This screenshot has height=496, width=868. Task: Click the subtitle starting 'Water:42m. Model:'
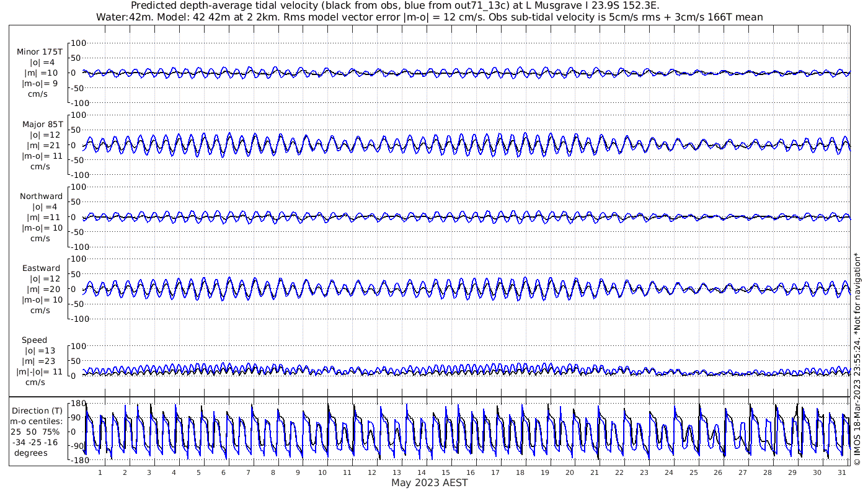click(430, 17)
